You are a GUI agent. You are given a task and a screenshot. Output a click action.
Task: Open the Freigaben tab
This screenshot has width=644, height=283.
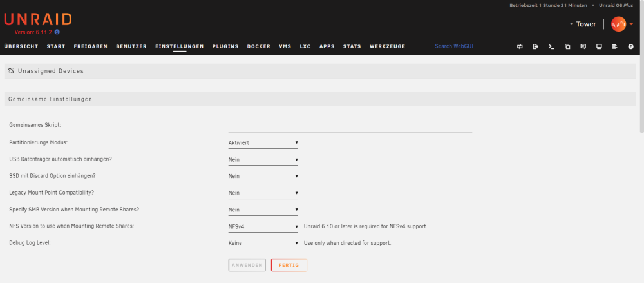pyautogui.click(x=91, y=46)
